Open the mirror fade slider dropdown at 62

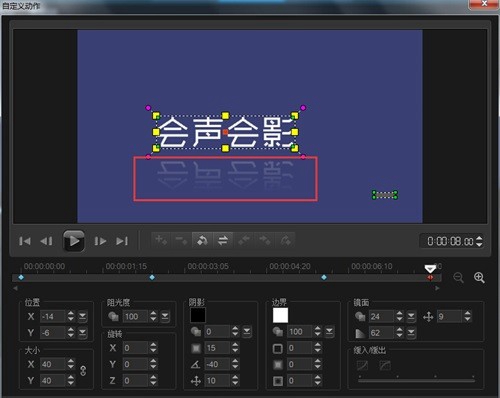pos(411,333)
